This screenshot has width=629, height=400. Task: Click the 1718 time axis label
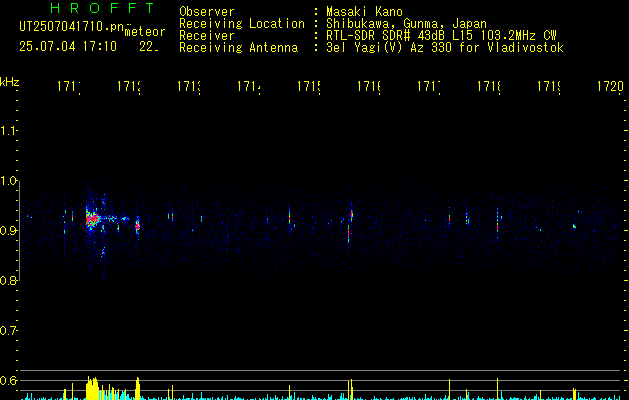click(489, 86)
